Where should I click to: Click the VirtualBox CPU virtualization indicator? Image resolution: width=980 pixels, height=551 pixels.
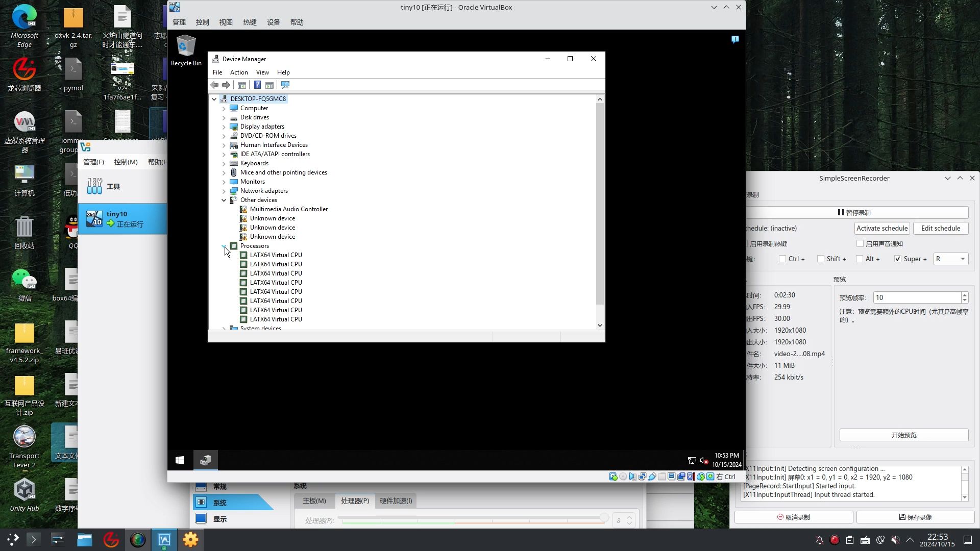[691, 477]
